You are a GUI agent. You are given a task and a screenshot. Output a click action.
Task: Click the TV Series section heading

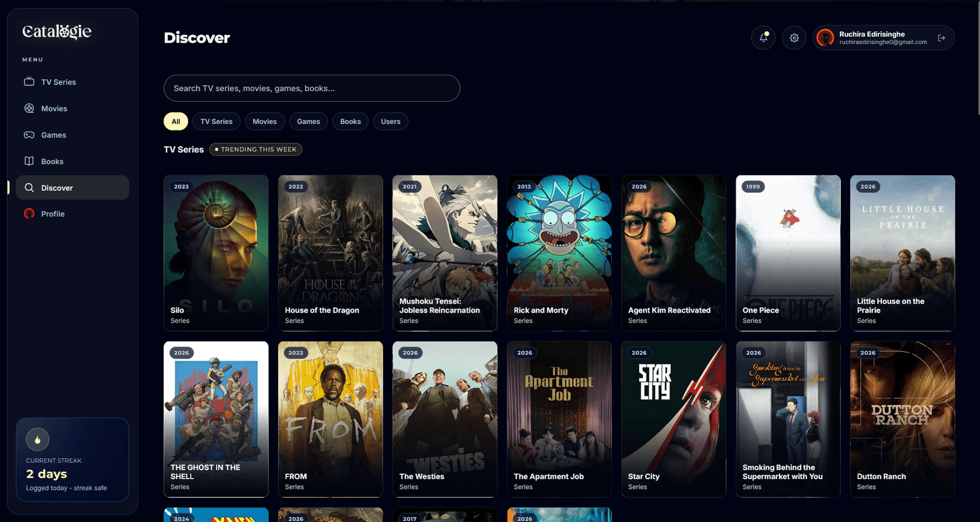point(184,149)
